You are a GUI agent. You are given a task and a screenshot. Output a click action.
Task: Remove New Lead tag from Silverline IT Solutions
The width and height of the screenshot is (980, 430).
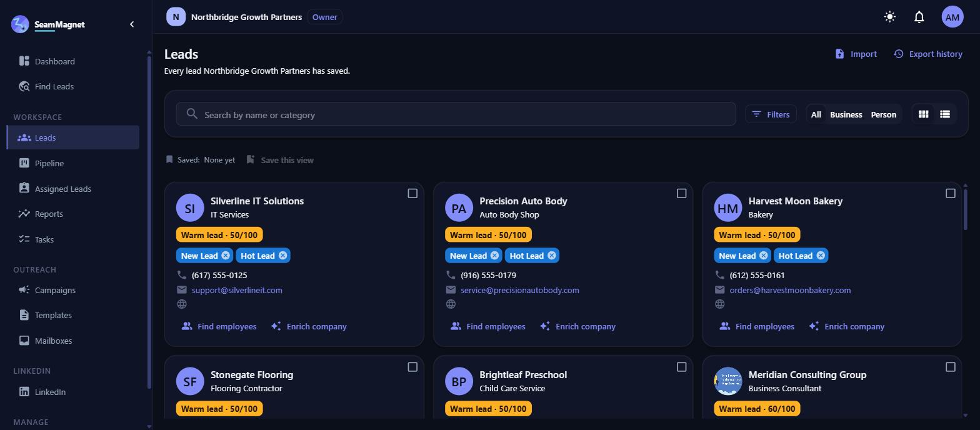tap(226, 256)
